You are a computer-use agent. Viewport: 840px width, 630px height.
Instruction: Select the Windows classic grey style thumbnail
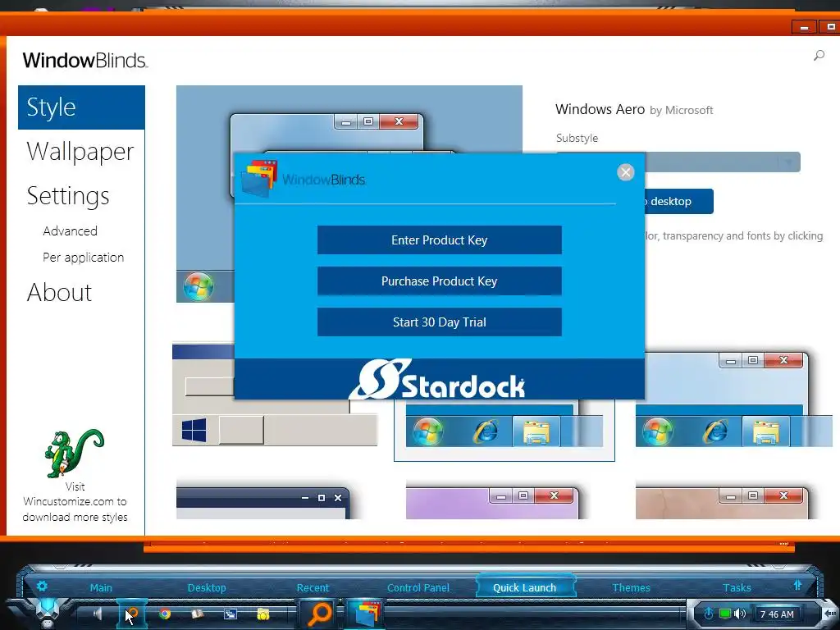(275, 395)
